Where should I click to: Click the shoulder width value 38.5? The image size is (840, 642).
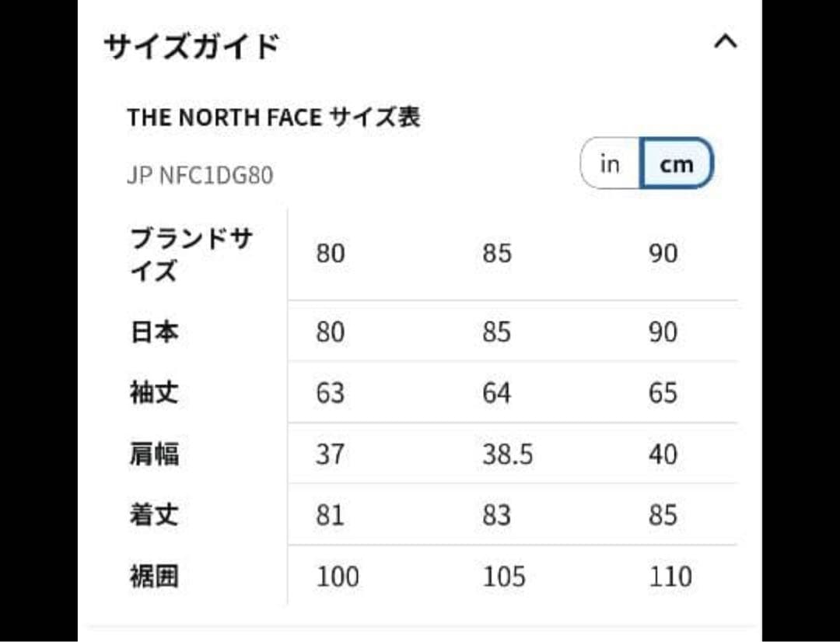(x=509, y=454)
